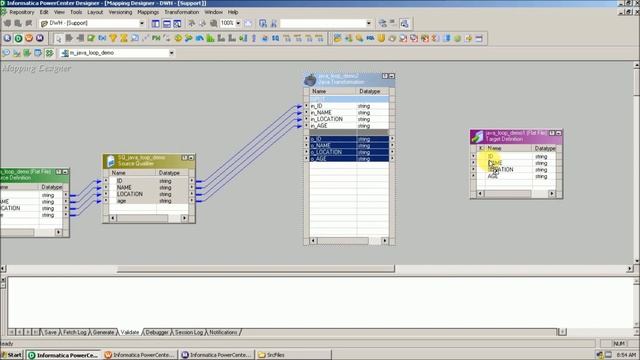The height and width of the screenshot is (360, 640).
Task: Toggle the Output window view button
Action: (x=167, y=23)
